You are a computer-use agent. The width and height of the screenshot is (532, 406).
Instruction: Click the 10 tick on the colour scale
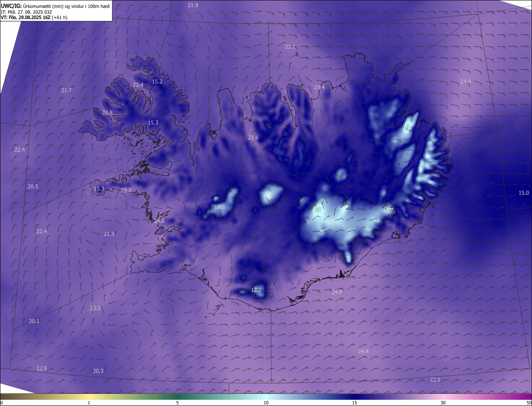(266, 403)
